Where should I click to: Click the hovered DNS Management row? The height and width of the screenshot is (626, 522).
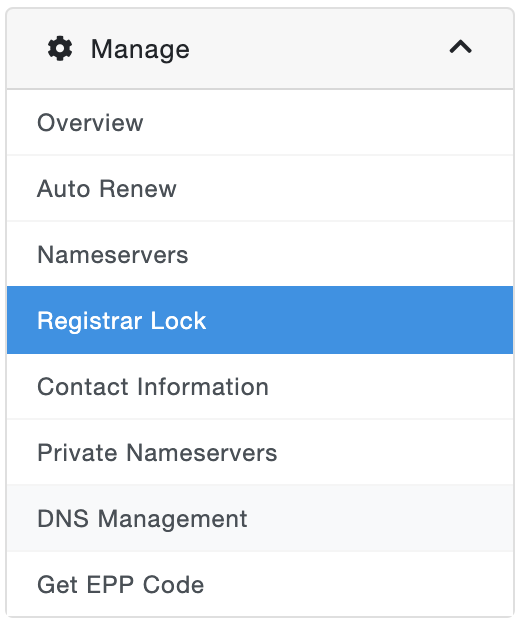click(260, 519)
